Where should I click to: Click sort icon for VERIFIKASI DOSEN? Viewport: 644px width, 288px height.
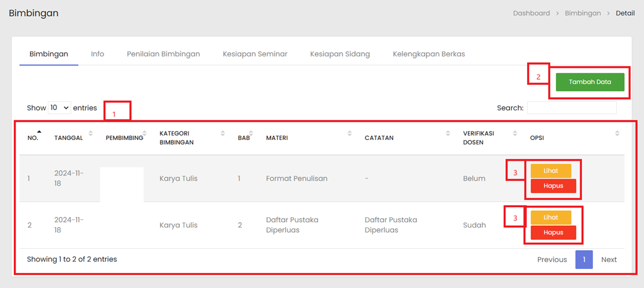pos(515,134)
